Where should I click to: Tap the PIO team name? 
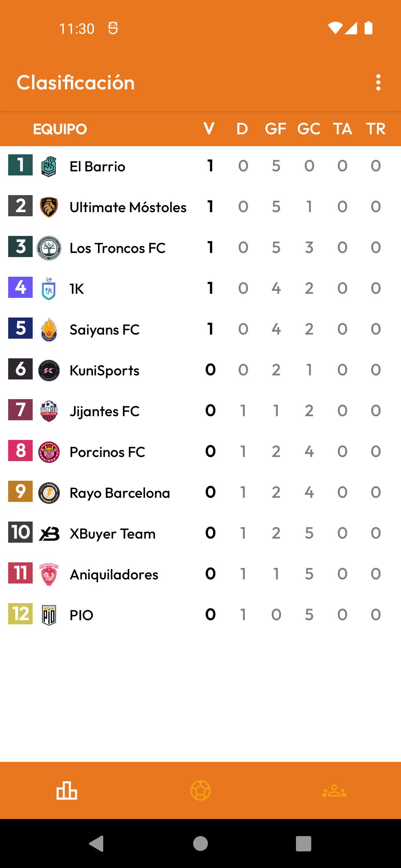81,615
